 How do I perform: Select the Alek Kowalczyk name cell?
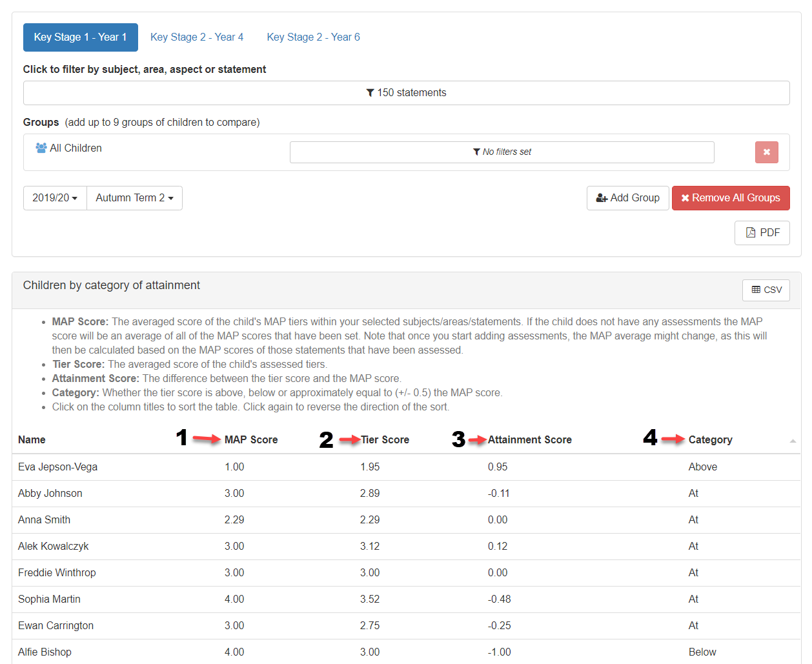point(54,547)
